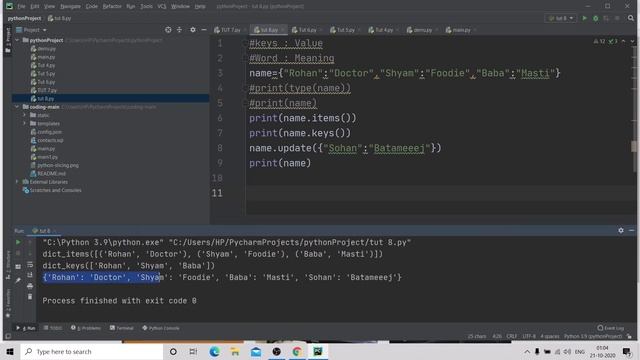Screen dimensions: 640x360
Task: Click the restore layout icon in Run panel
Action: (x=18, y=267)
